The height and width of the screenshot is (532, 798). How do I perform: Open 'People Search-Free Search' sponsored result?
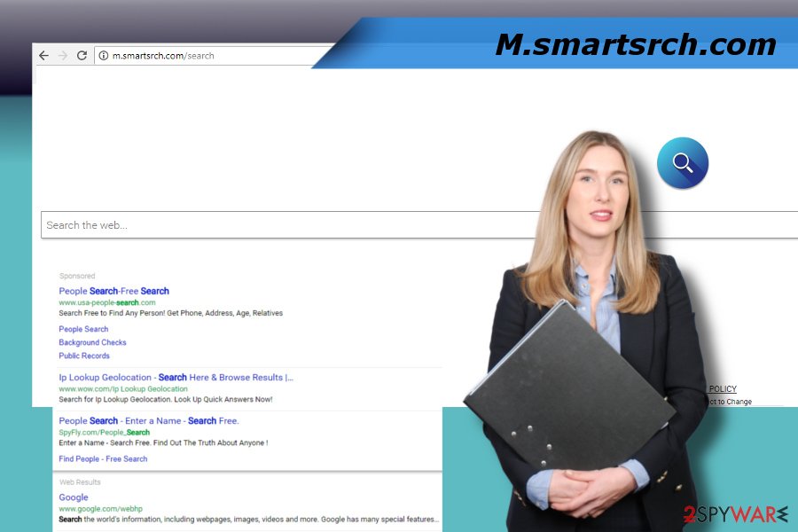click(x=114, y=291)
